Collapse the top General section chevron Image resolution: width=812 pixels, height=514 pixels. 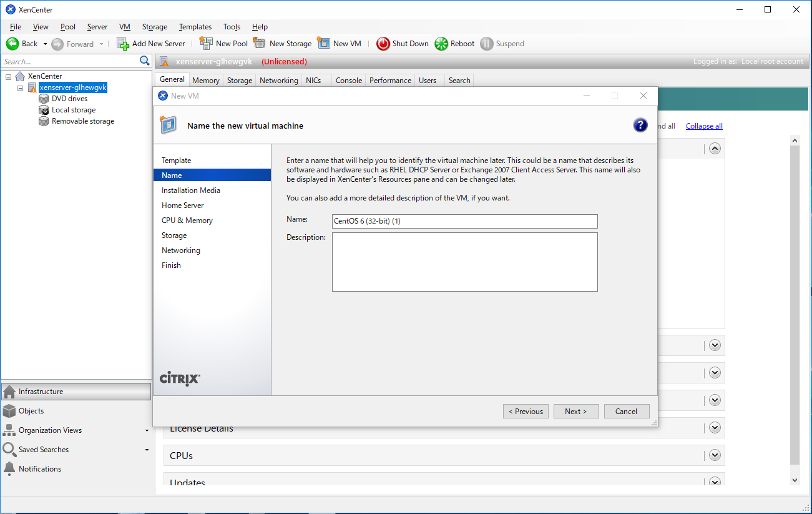pyautogui.click(x=715, y=148)
